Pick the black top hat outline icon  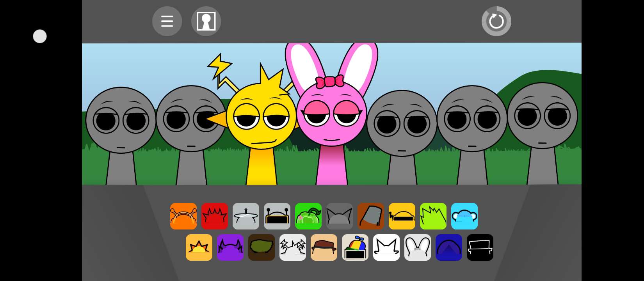[480, 247]
